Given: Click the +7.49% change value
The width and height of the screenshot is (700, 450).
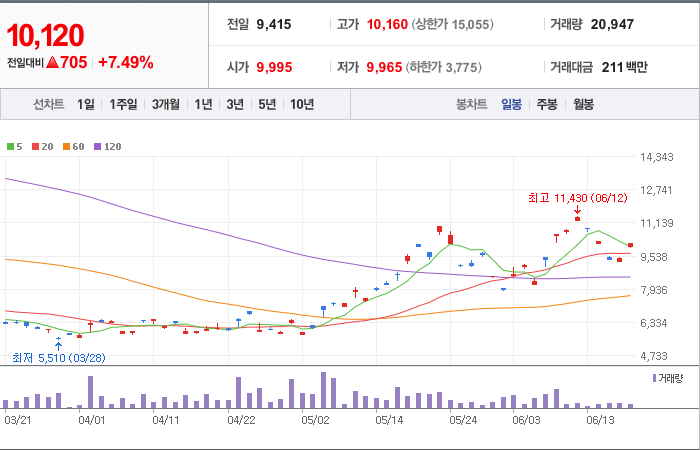Looking at the screenshot, I should coord(125,62).
